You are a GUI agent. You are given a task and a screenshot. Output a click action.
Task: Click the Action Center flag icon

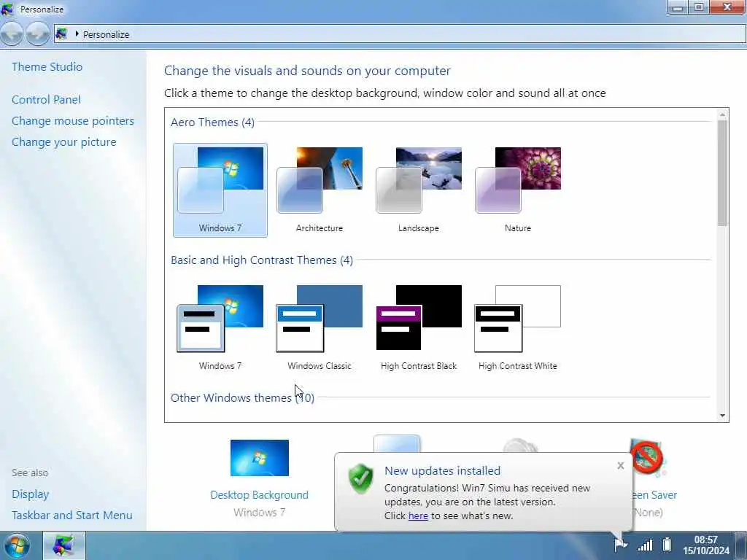click(620, 544)
